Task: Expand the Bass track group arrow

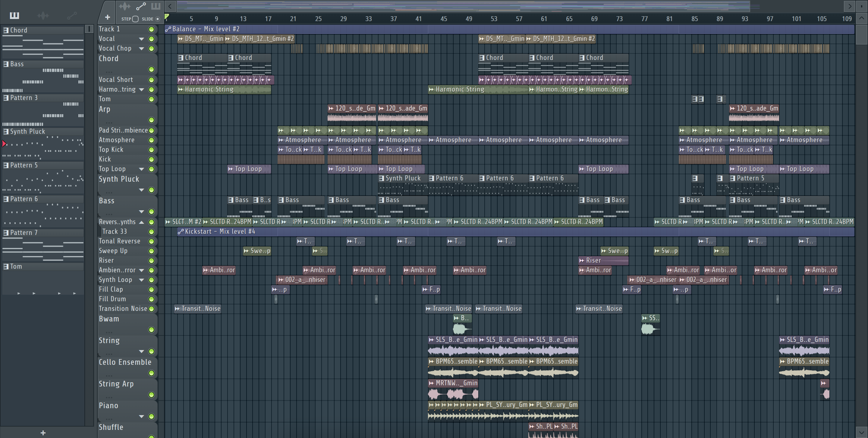Action: pyautogui.click(x=142, y=212)
